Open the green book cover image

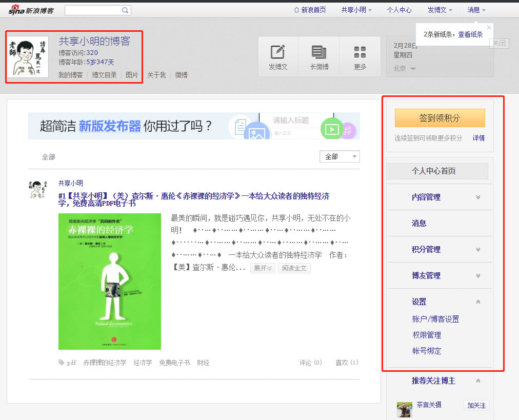[x=110, y=282]
